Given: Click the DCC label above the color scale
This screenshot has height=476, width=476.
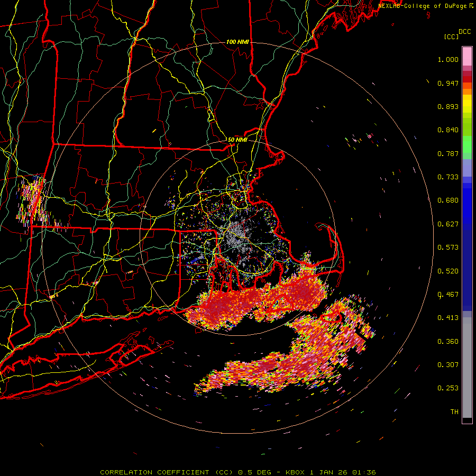Looking at the screenshot, I should coord(464,32).
